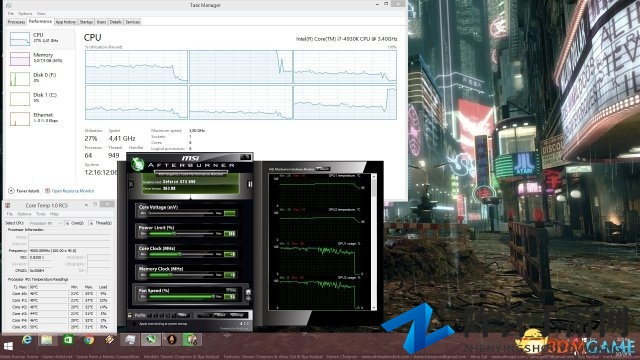
Task: Open File Explorer taskbar icon
Action: [x=47, y=340]
